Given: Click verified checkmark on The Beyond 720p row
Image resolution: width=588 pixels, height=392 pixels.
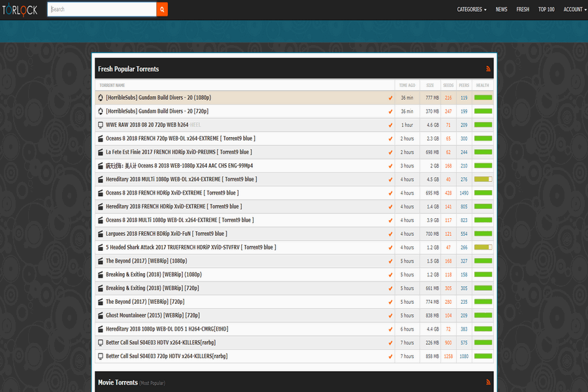Looking at the screenshot, I should click(391, 302).
